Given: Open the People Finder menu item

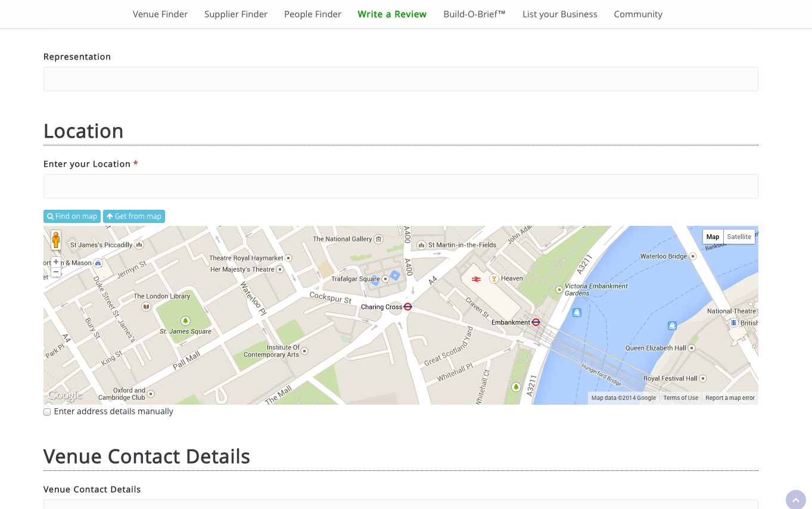Looking at the screenshot, I should click(x=313, y=14).
